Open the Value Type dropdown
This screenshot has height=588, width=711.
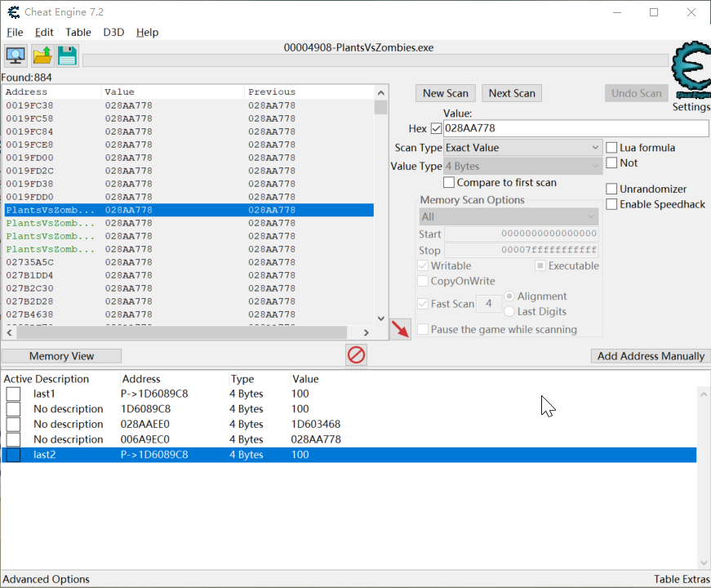click(x=522, y=166)
